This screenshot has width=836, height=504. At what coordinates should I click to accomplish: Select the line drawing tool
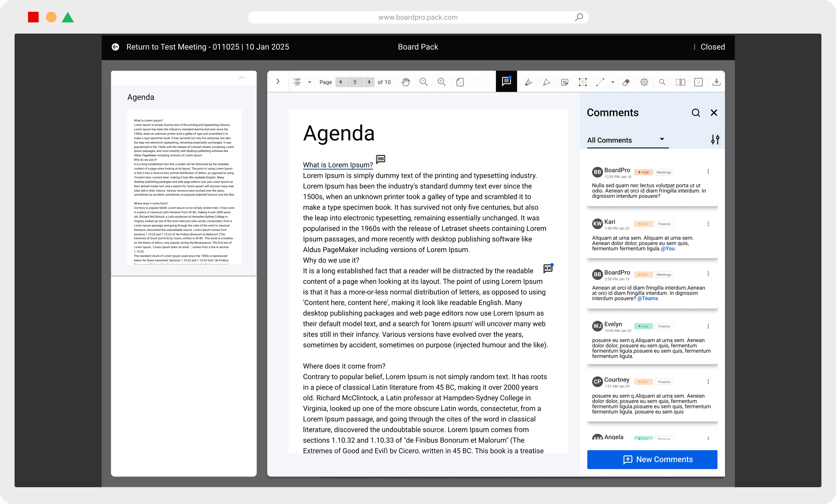(601, 82)
